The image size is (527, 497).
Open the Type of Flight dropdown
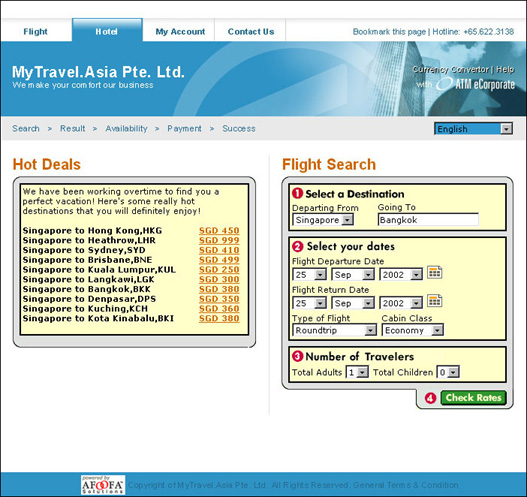tap(335, 330)
